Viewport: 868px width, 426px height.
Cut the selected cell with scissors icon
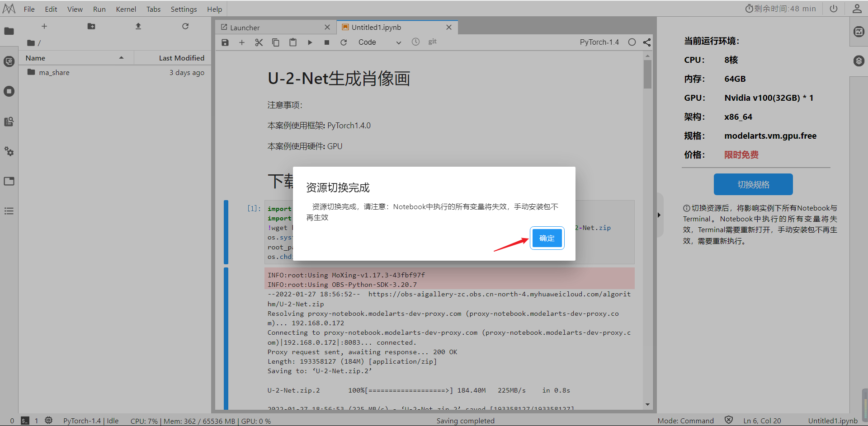(x=259, y=42)
